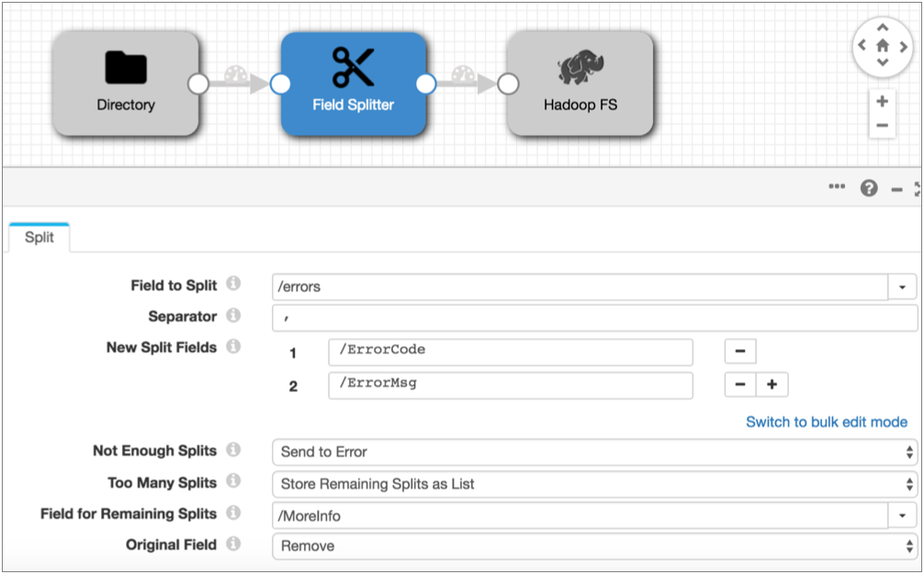Screen dimensions: 924x574
Task: Click the Hadoop FS elephant icon
Action: click(x=580, y=69)
